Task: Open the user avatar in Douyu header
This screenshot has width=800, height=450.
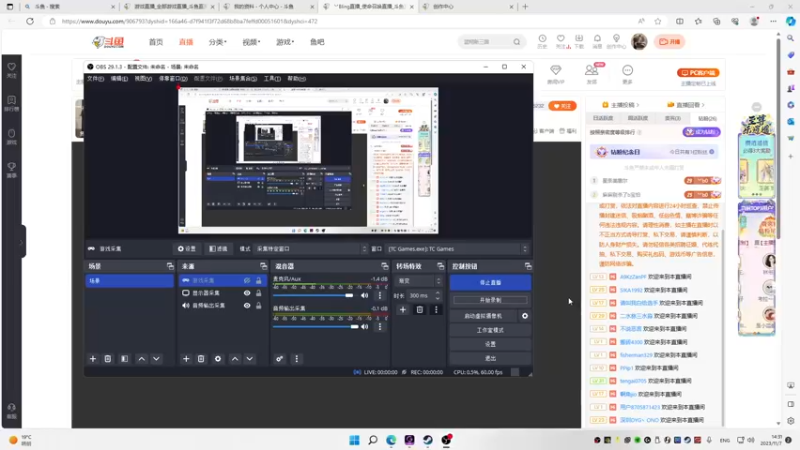Action: point(639,41)
